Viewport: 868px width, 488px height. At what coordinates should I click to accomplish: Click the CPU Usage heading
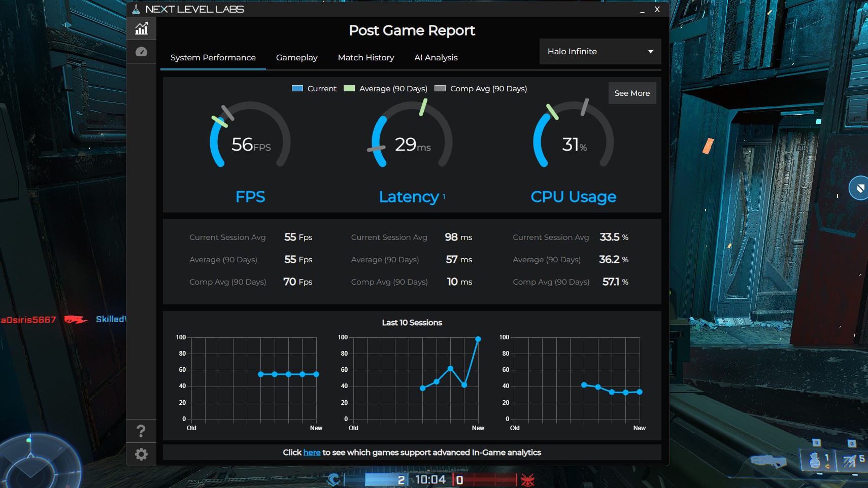click(574, 197)
